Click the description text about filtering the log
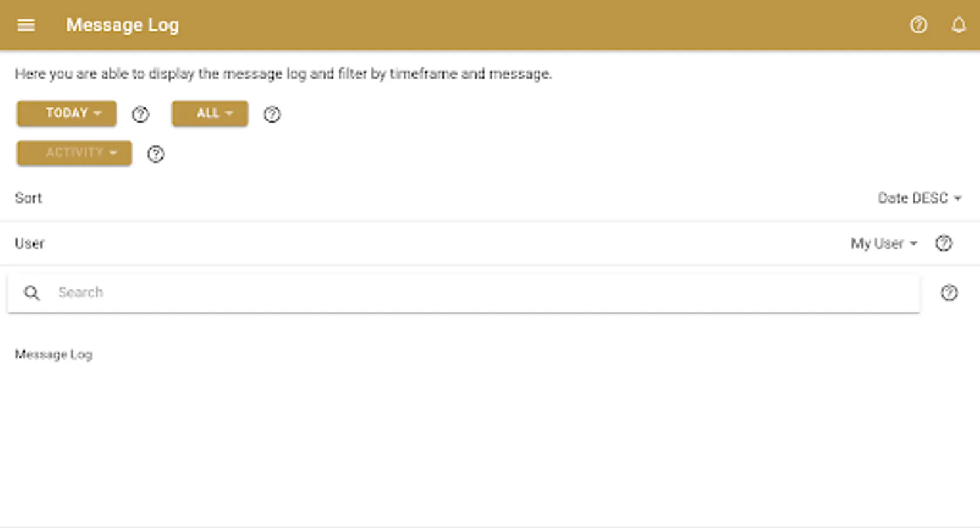980x528 pixels. pyautogui.click(x=283, y=74)
